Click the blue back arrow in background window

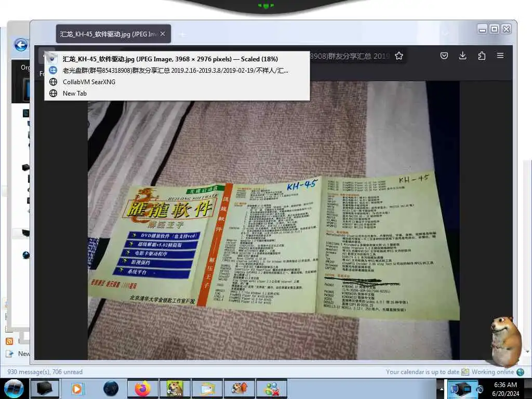point(21,45)
